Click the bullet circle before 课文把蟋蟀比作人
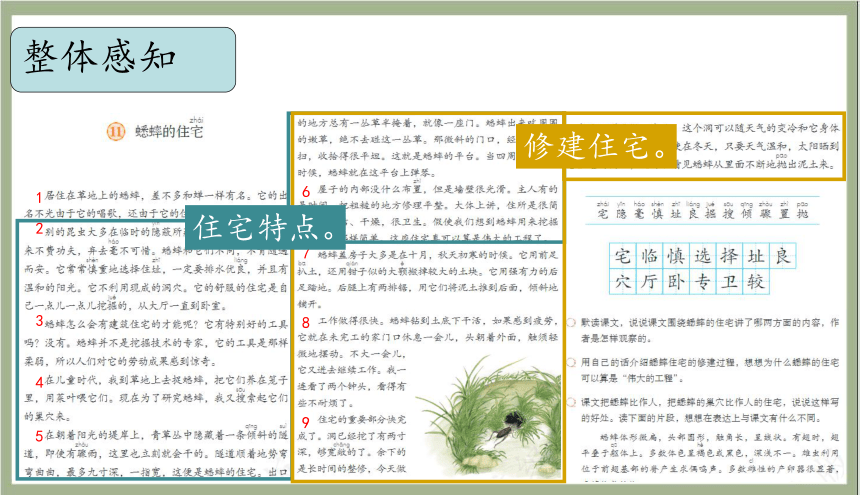Viewport: 860px width, 495px height. (571, 402)
